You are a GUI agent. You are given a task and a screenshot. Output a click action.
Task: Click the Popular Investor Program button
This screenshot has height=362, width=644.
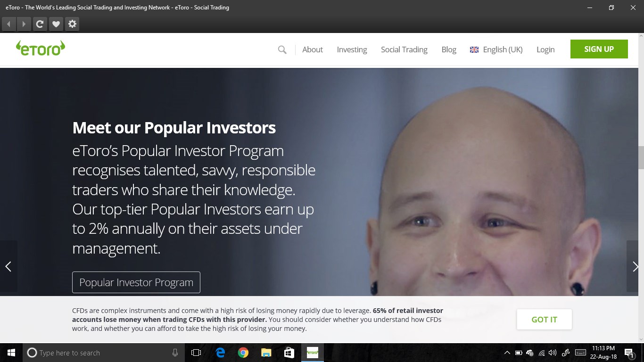coord(136,282)
